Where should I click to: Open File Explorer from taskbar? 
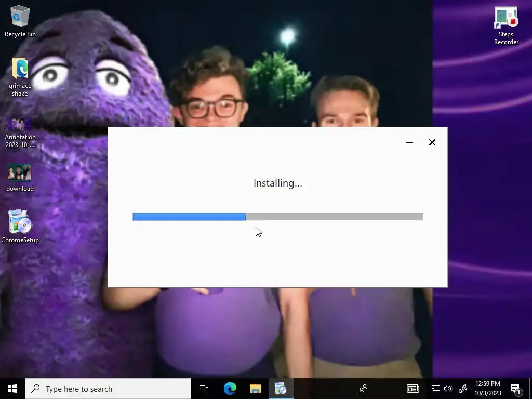click(x=255, y=389)
